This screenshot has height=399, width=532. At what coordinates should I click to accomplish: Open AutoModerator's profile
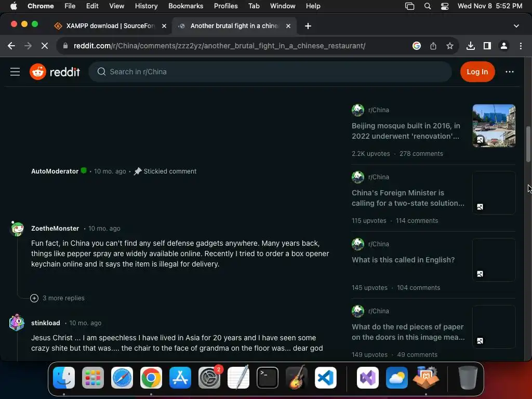[x=55, y=171]
